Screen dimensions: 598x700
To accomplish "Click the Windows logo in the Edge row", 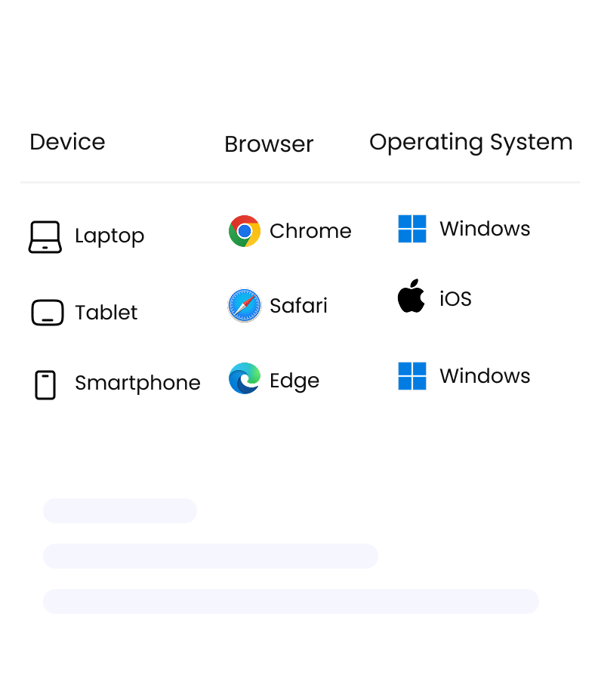I will (412, 376).
